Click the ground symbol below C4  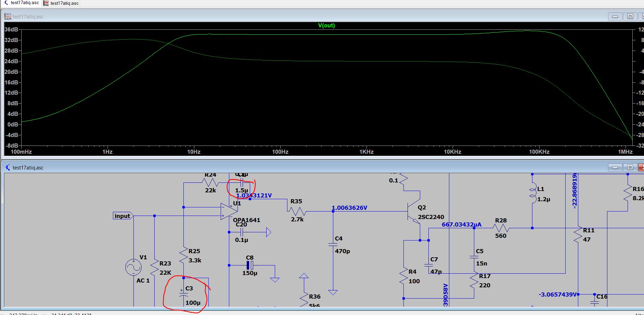333,292
